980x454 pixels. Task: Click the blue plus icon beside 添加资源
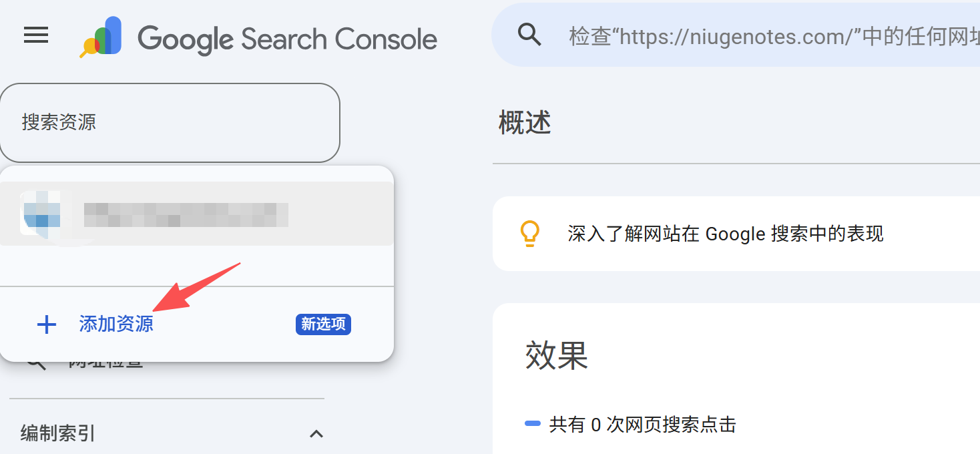click(46, 324)
